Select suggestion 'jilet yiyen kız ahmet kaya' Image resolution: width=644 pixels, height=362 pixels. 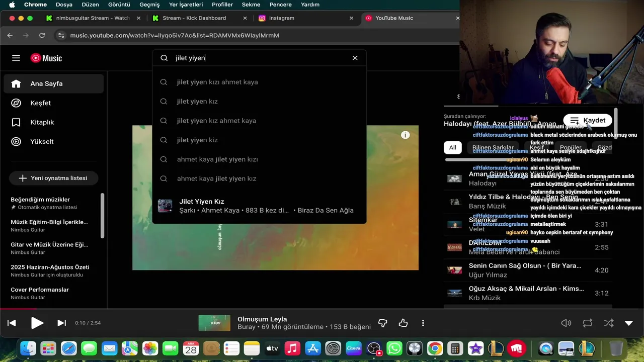259,121
